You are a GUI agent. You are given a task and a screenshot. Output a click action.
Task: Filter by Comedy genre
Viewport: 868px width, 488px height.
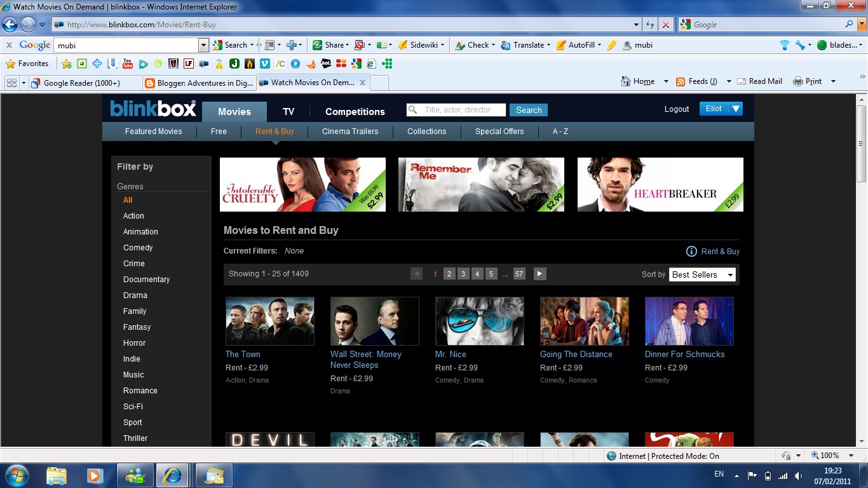tap(138, 248)
